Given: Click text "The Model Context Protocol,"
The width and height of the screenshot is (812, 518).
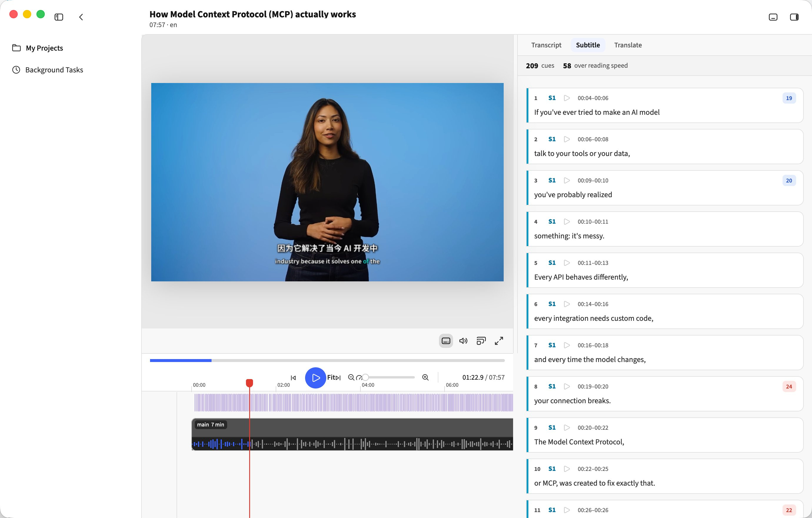Looking at the screenshot, I should 579,442.
